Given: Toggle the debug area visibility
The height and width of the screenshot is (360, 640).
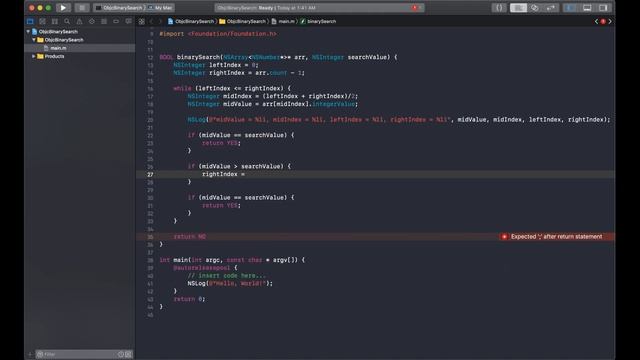Looking at the screenshot, I should coord(587,8).
